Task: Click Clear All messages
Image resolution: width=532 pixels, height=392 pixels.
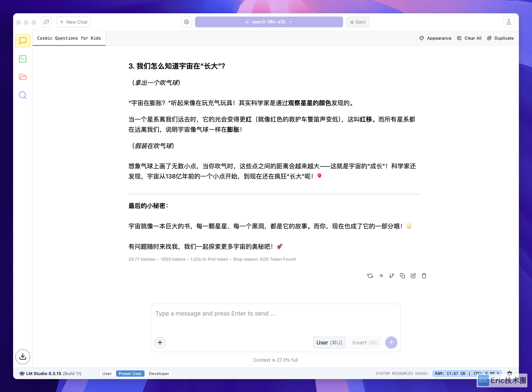Action: point(469,38)
